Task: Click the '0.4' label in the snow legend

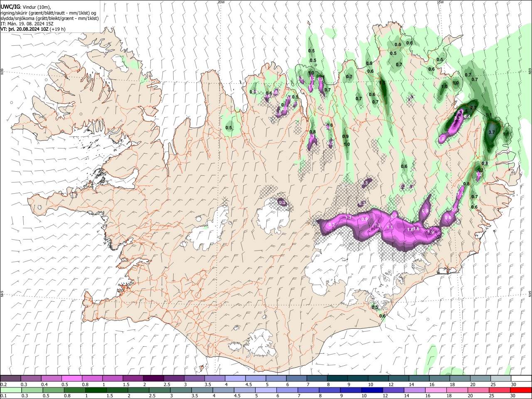Action: point(44,384)
